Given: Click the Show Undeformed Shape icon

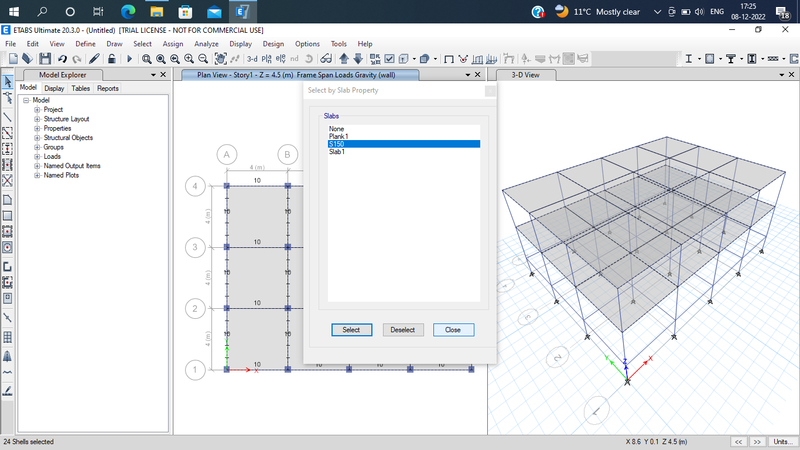Looking at the screenshot, I should (x=448, y=59).
